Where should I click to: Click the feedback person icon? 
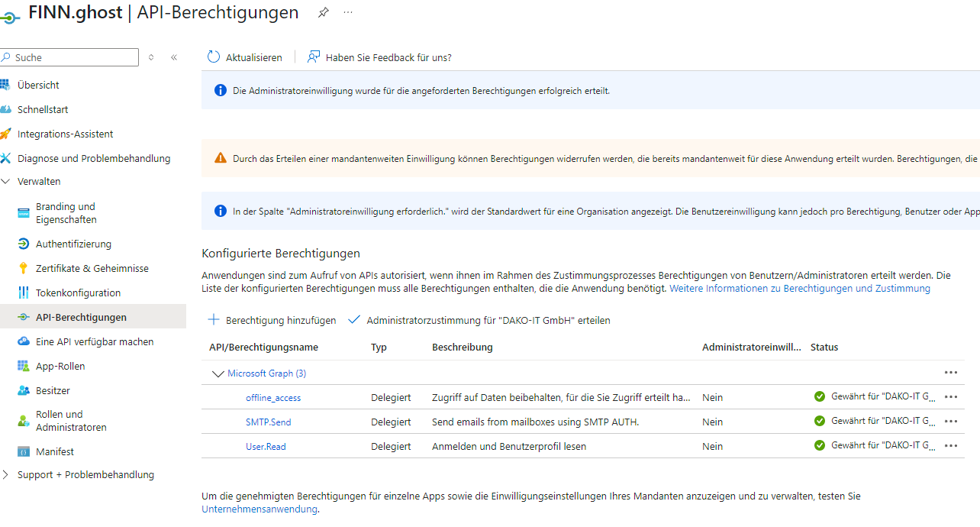[x=313, y=57]
